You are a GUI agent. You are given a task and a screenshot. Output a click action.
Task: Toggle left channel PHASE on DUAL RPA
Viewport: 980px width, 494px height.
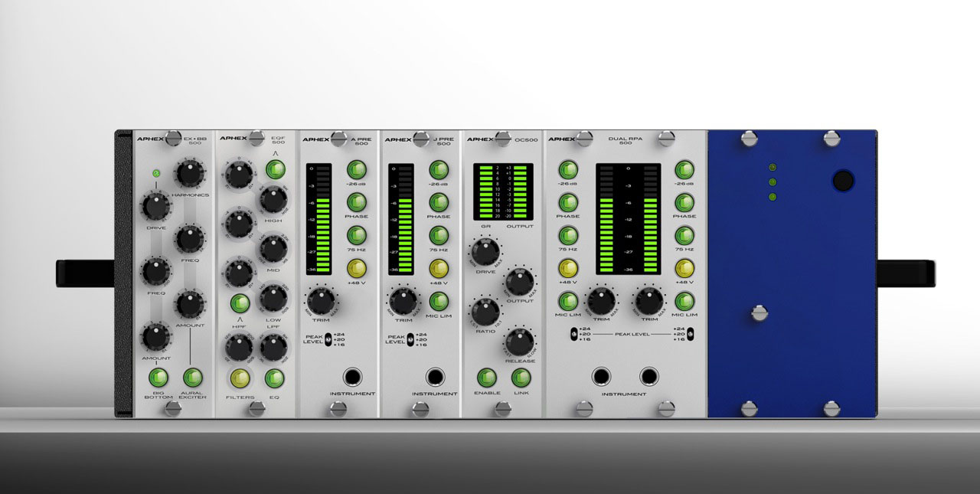(x=567, y=202)
